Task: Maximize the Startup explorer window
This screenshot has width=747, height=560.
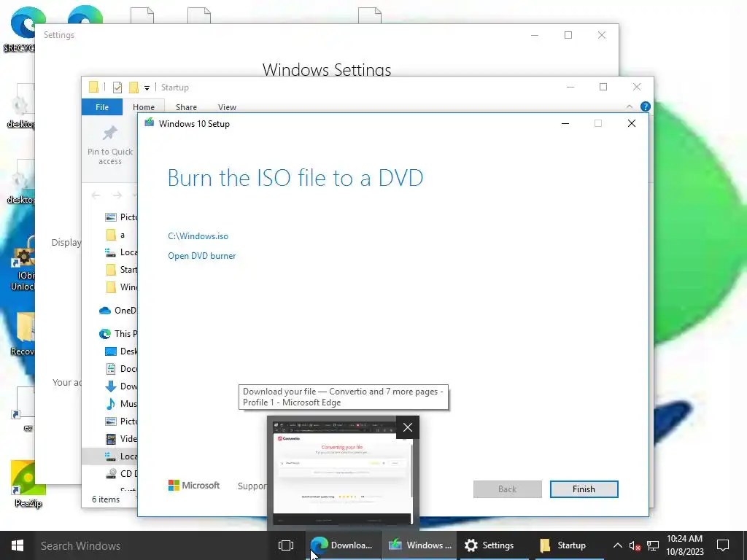Action: [603, 87]
